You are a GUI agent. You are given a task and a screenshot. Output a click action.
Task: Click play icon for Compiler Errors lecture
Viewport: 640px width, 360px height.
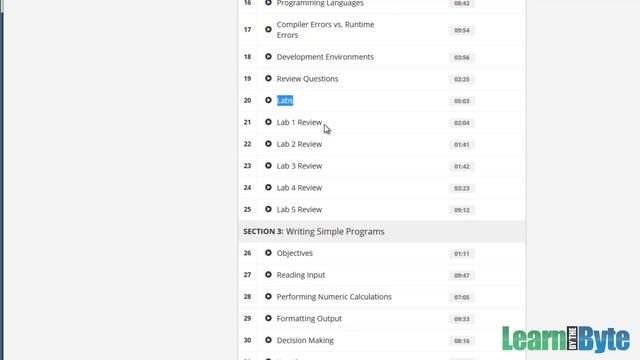[268, 29]
